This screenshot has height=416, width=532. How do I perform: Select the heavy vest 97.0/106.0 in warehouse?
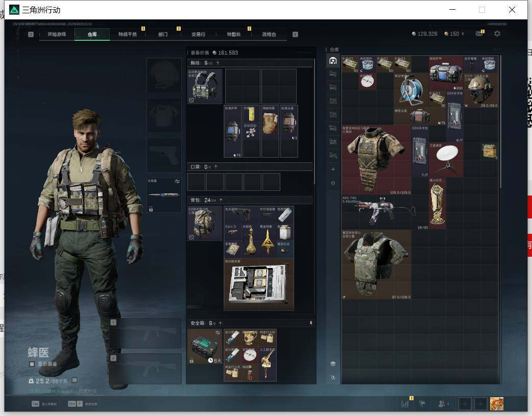377,265
